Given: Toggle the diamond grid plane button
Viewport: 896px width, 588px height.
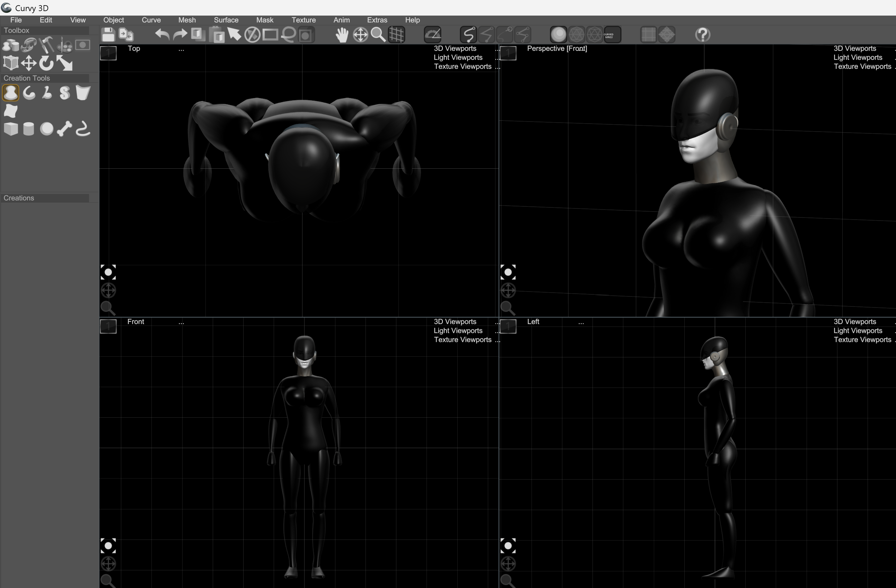Looking at the screenshot, I should coord(667,35).
